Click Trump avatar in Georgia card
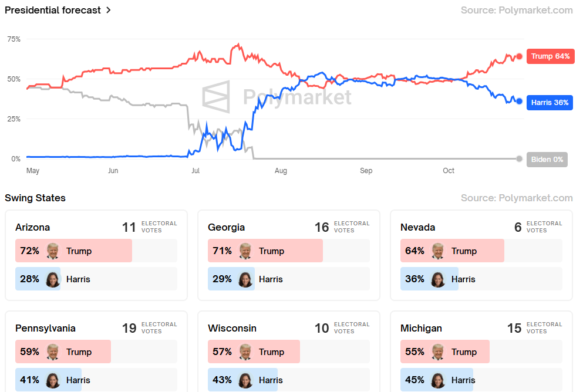Screen dimensions: 583x392 pos(245,251)
